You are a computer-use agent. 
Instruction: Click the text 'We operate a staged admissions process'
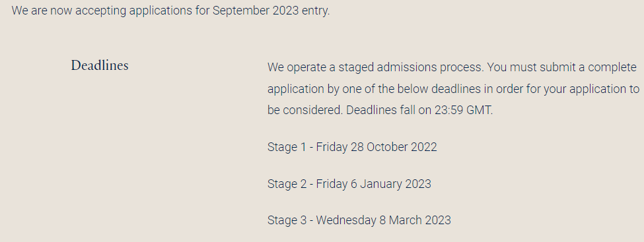point(375,67)
